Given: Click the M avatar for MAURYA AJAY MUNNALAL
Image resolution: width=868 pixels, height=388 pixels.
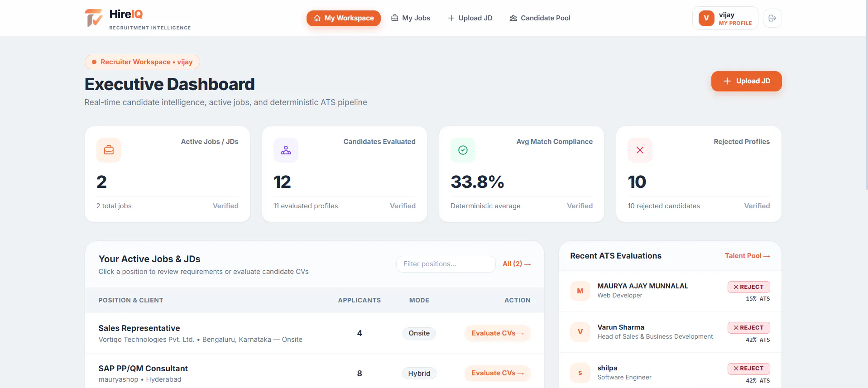Looking at the screenshot, I should pos(580,291).
